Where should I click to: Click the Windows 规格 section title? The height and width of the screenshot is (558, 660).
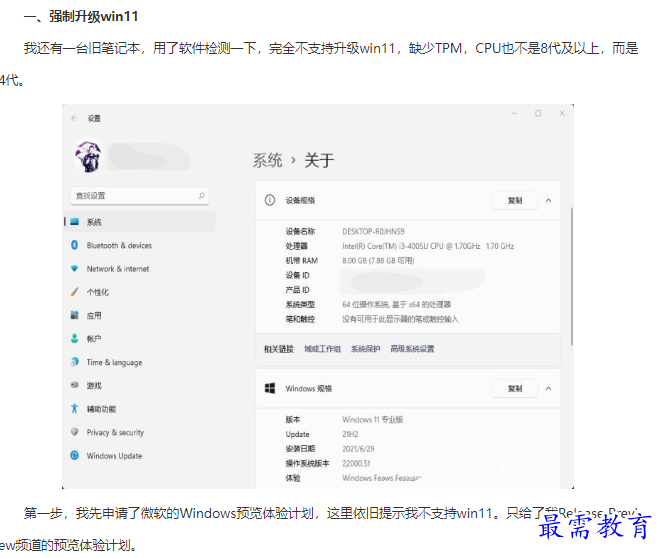click(x=309, y=388)
